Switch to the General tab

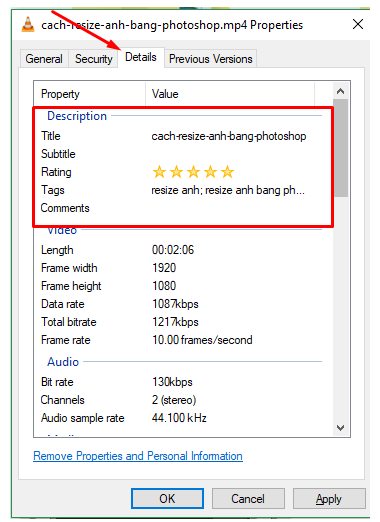44,59
